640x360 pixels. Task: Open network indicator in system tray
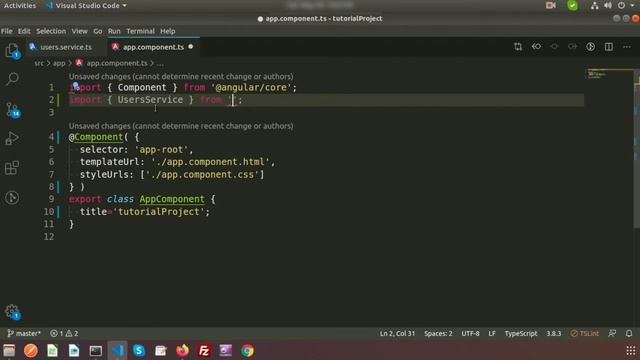click(x=594, y=5)
